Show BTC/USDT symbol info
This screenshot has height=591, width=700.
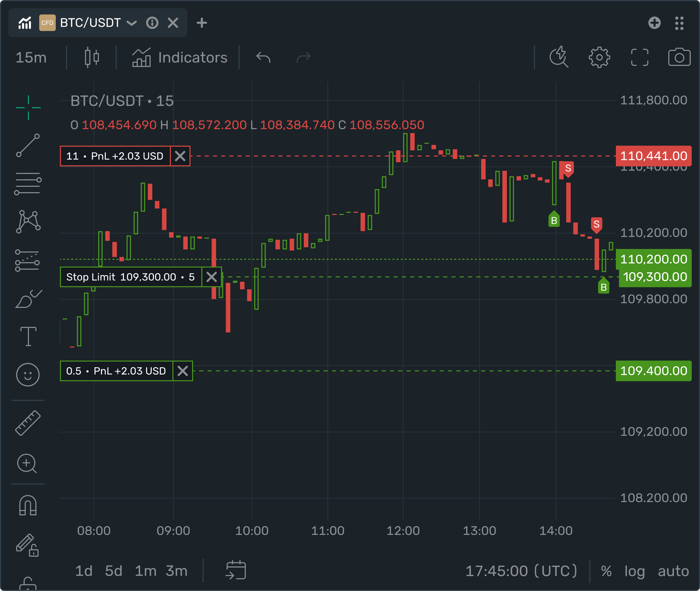(x=152, y=23)
